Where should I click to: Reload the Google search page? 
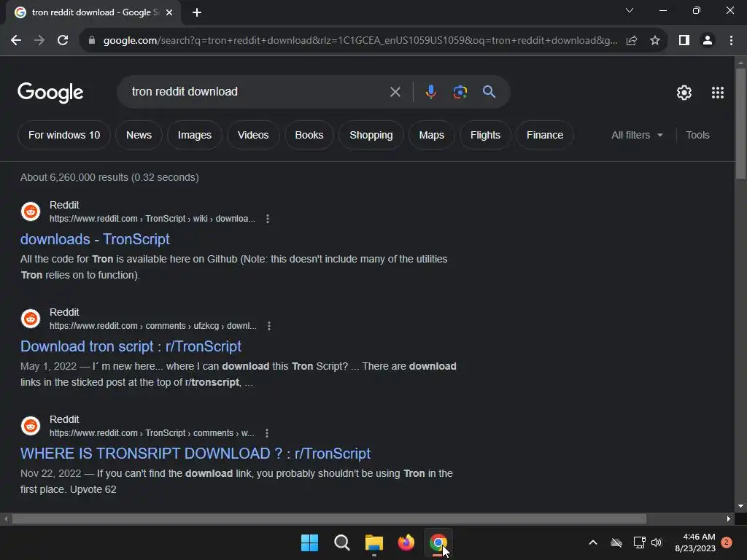63,41
